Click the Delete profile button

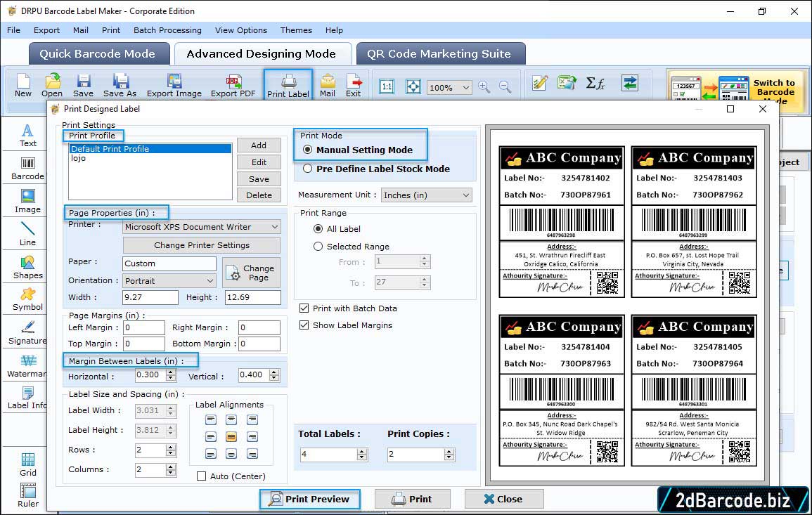coord(259,195)
